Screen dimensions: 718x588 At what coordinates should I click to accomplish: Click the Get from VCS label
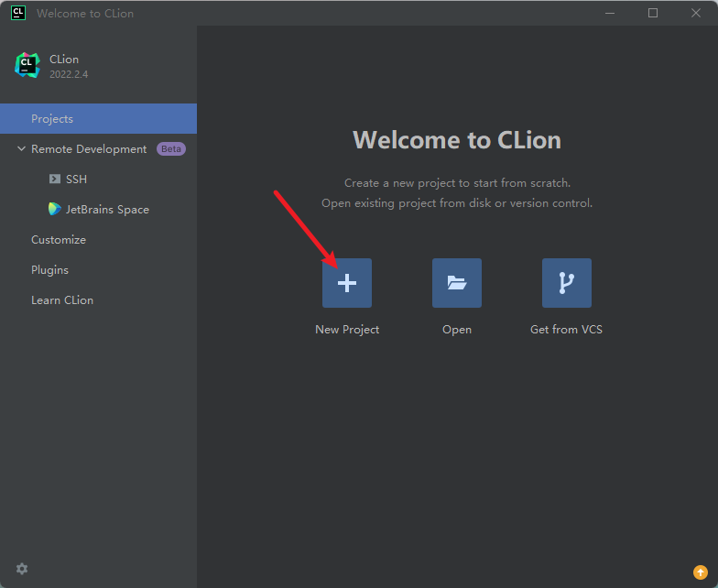[x=566, y=330]
